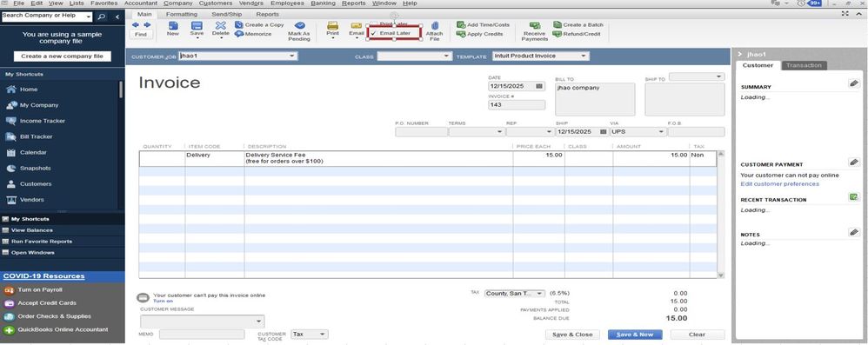Open the Vendors menu
Screen dimensions: 868x345
(x=250, y=3)
